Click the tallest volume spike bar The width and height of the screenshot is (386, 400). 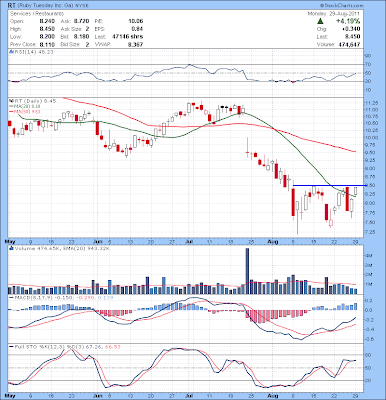click(x=247, y=271)
